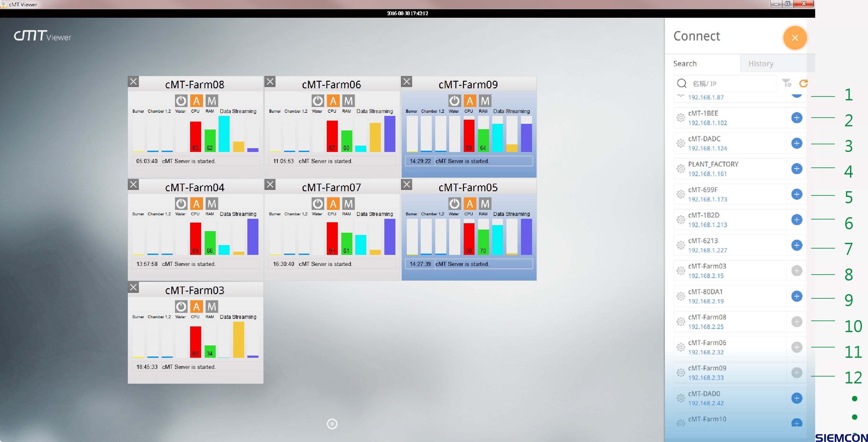This screenshot has width=868, height=442.
Task: Close the cMT-Farm05 panel
Action: coord(407,184)
